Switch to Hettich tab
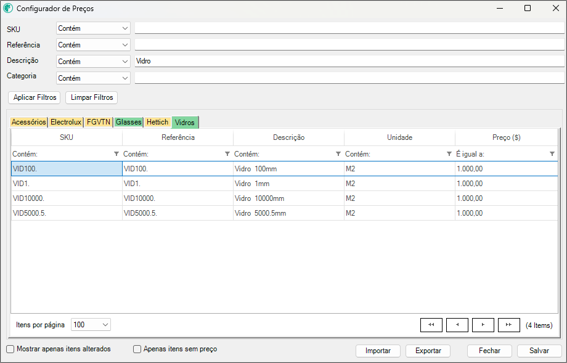The image size is (567, 363). tap(157, 122)
